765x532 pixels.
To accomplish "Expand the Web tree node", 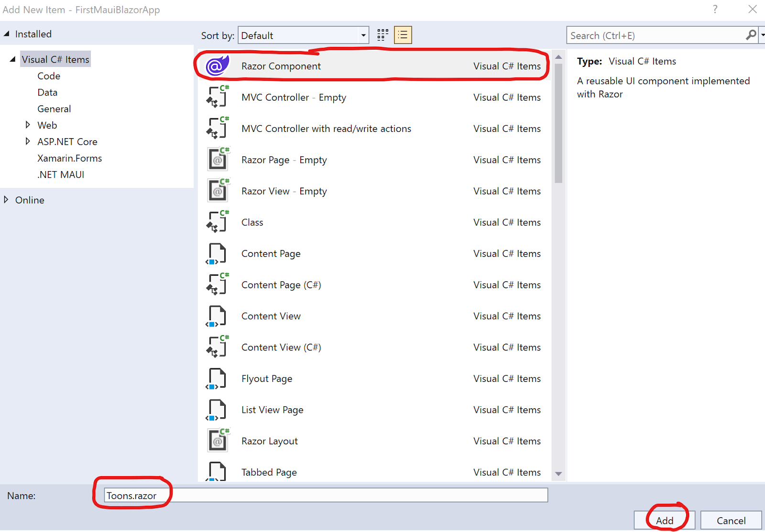I will [x=28, y=125].
